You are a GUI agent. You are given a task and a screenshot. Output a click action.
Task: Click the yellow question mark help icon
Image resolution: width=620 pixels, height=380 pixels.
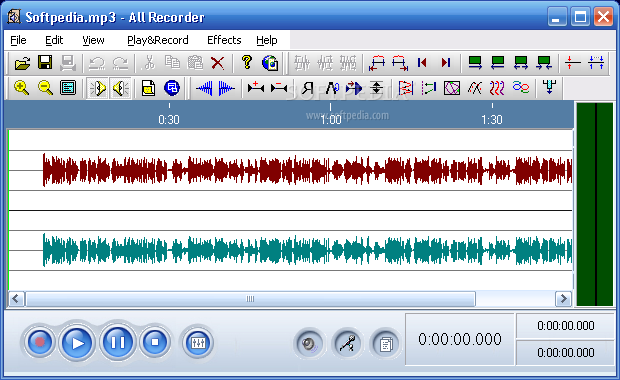(x=247, y=63)
